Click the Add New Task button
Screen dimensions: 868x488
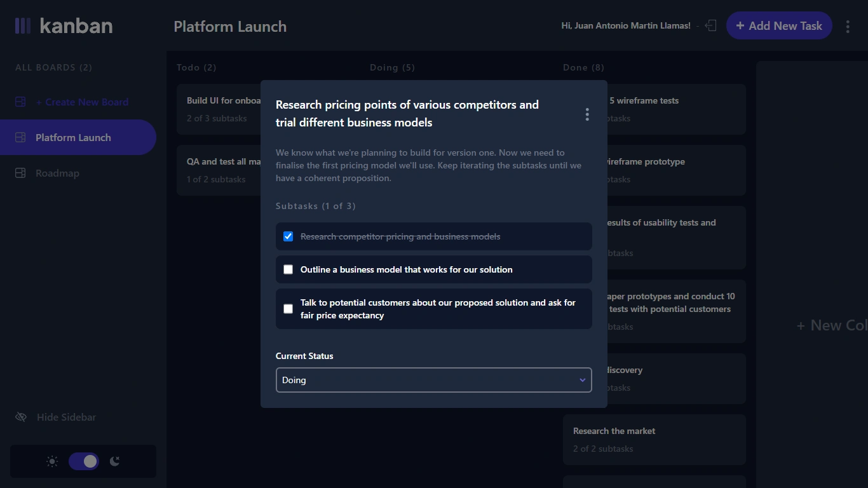tap(779, 25)
